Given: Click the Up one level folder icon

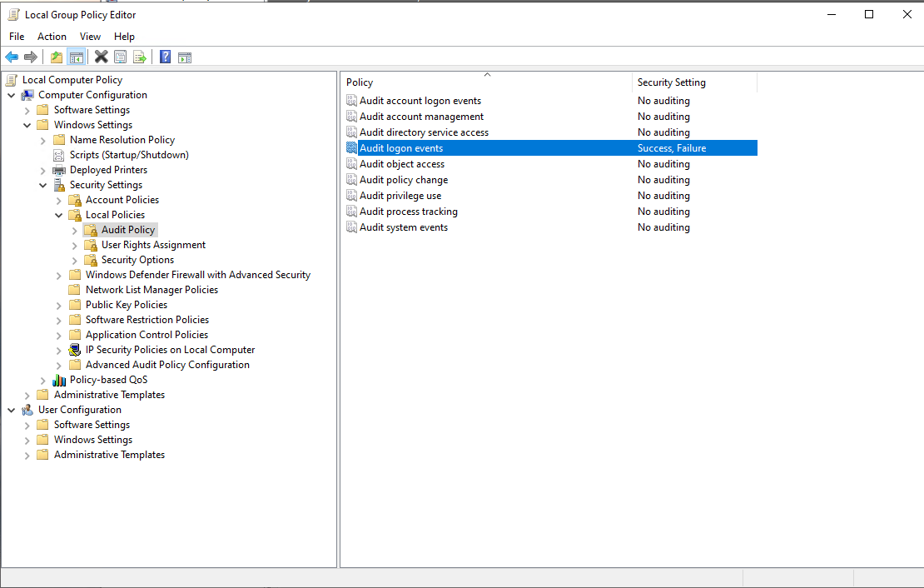Looking at the screenshot, I should (x=57, y=57).
